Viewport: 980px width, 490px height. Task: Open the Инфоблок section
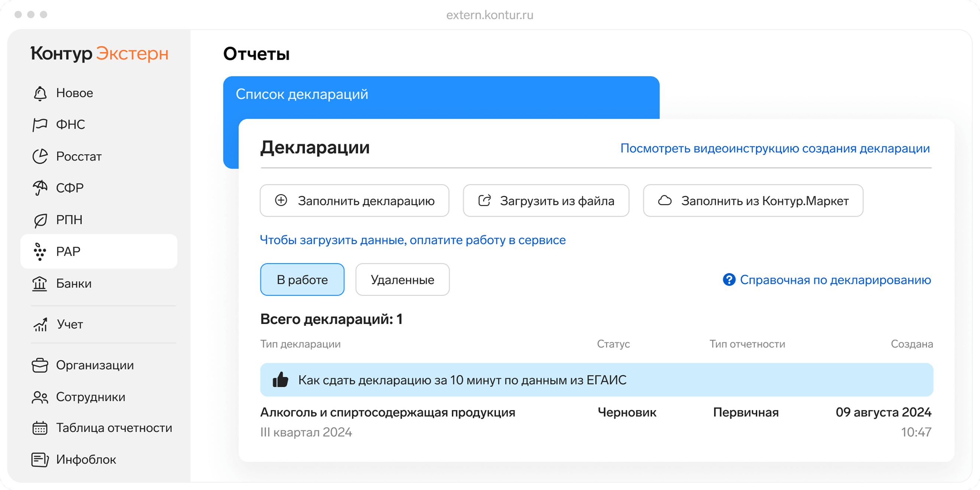point(86,460)
